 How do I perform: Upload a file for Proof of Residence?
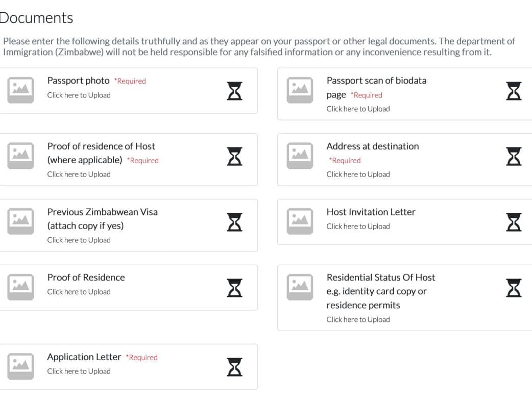pyautogui.click(x=79, y=292)
